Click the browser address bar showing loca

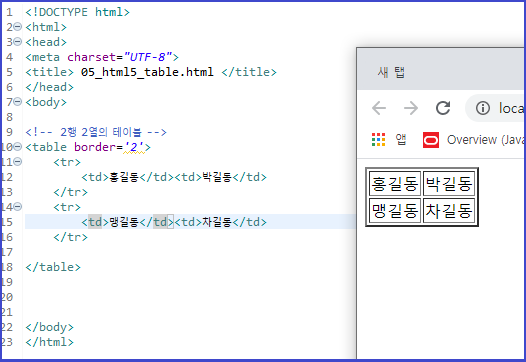(x=495, y=108)
